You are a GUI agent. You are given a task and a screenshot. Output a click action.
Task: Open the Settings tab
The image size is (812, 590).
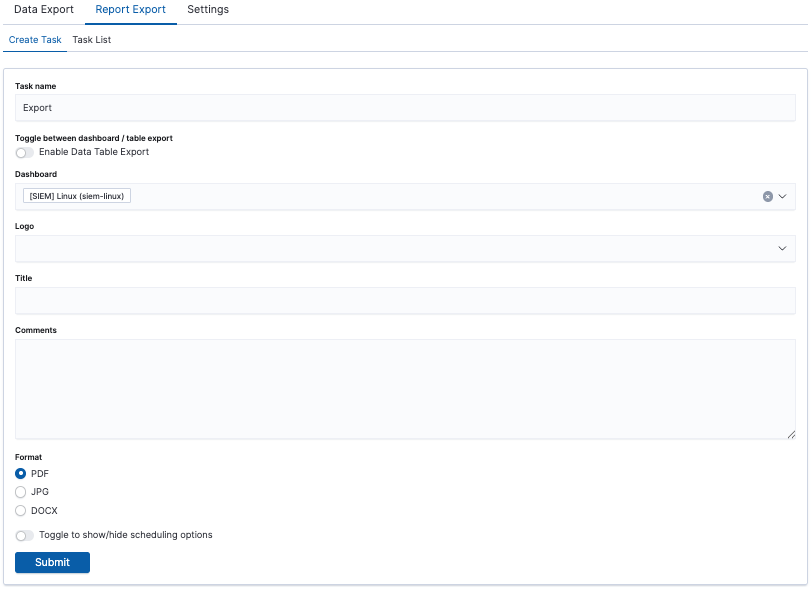(x=208, y=10)
